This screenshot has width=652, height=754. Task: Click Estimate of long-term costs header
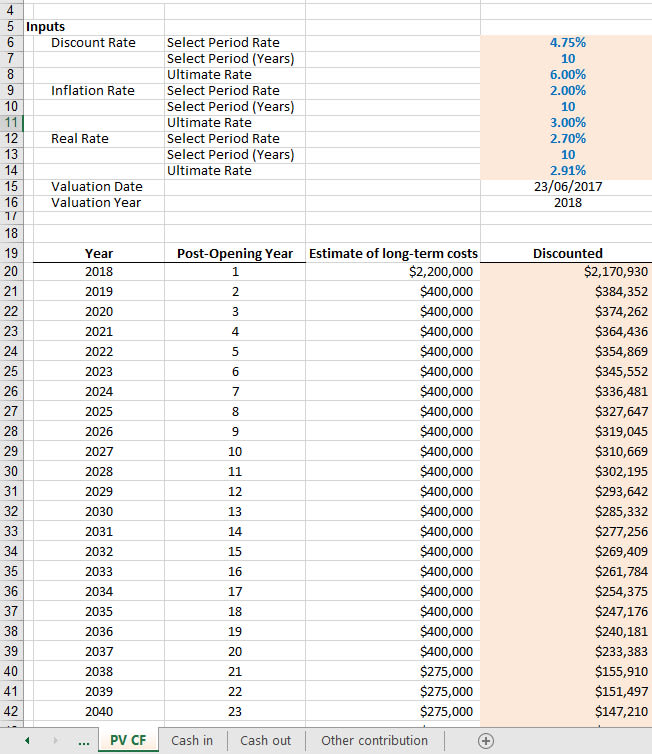[393, 253]
